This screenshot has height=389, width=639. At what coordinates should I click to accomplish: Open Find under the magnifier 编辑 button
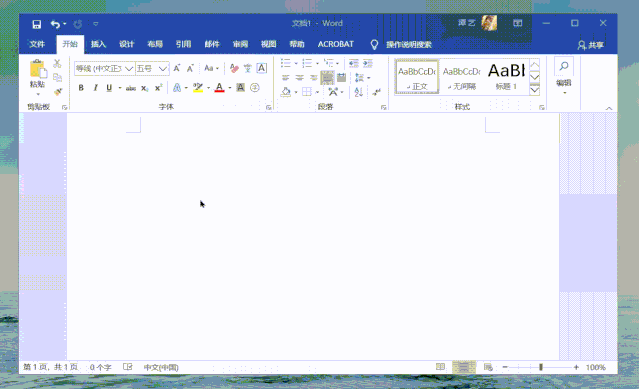[564, 66]
